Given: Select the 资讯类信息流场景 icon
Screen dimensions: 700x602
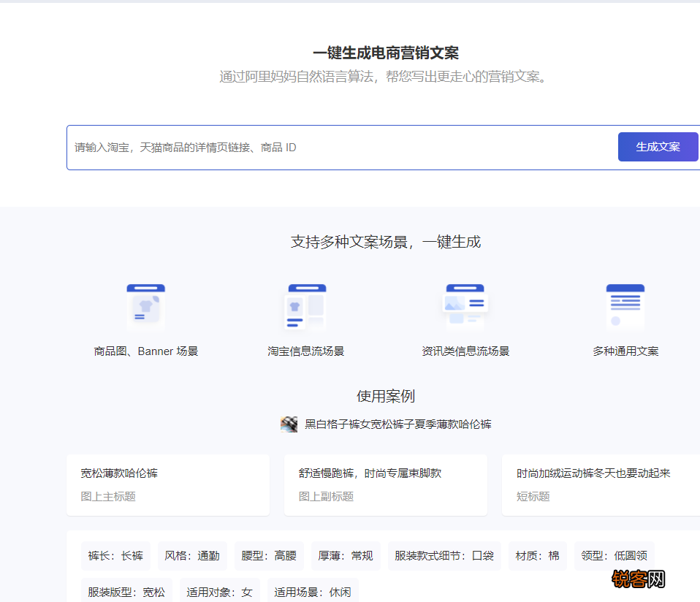Looking at the screenshot, I should tap(465, 308).
